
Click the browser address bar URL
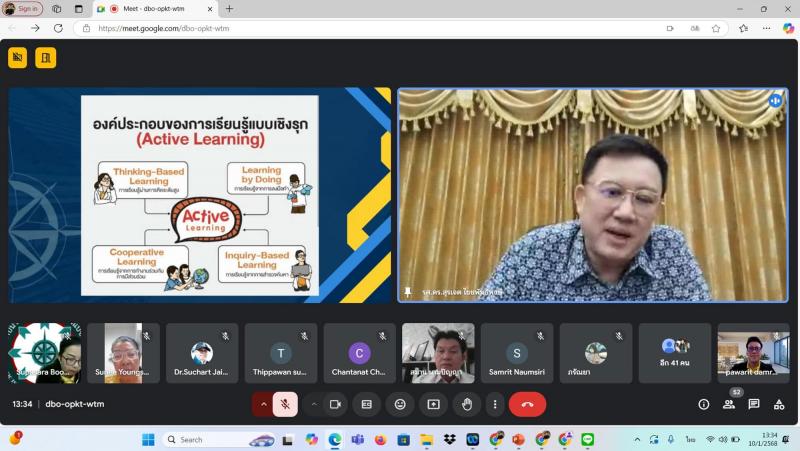(x=163, y=29)
